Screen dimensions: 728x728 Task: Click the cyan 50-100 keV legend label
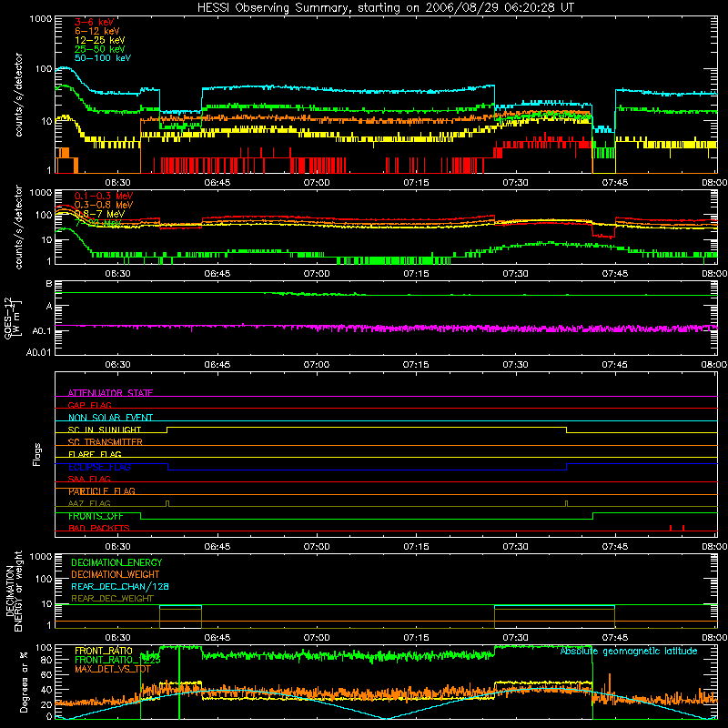103,58
